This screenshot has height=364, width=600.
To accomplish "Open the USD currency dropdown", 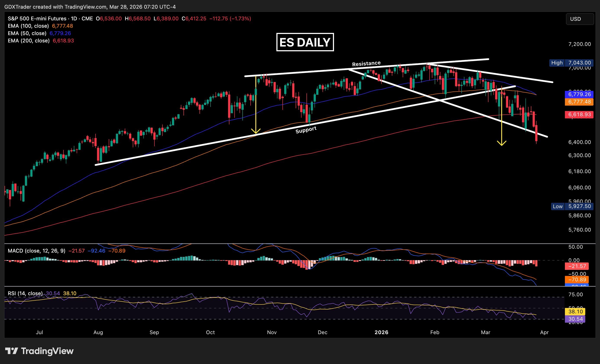I will click(580, 19).
